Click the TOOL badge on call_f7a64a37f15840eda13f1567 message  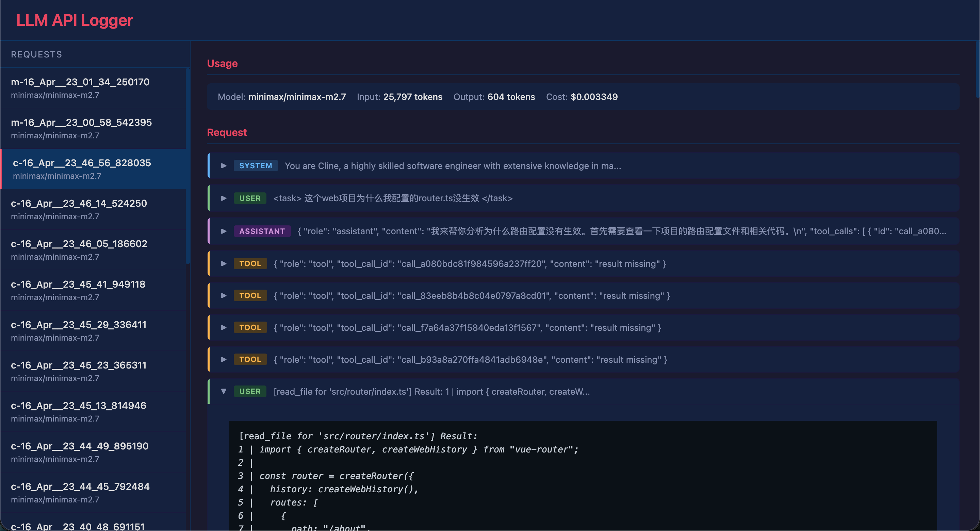[250, 327]
